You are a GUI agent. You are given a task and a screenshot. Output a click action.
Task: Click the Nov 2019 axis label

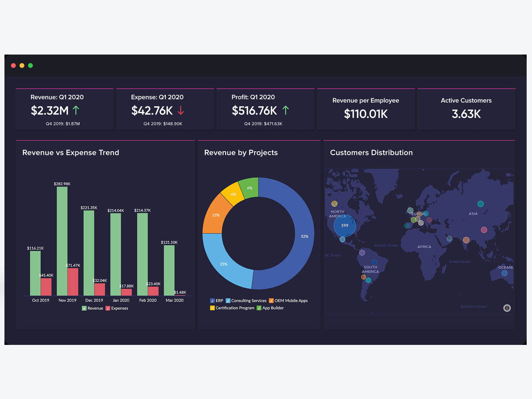[67, 300]
